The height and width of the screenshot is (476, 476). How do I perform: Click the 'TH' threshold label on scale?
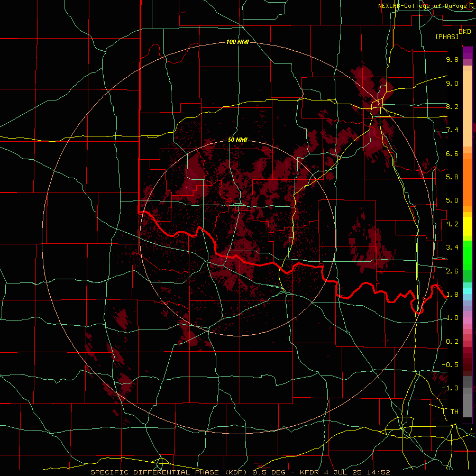454,412
